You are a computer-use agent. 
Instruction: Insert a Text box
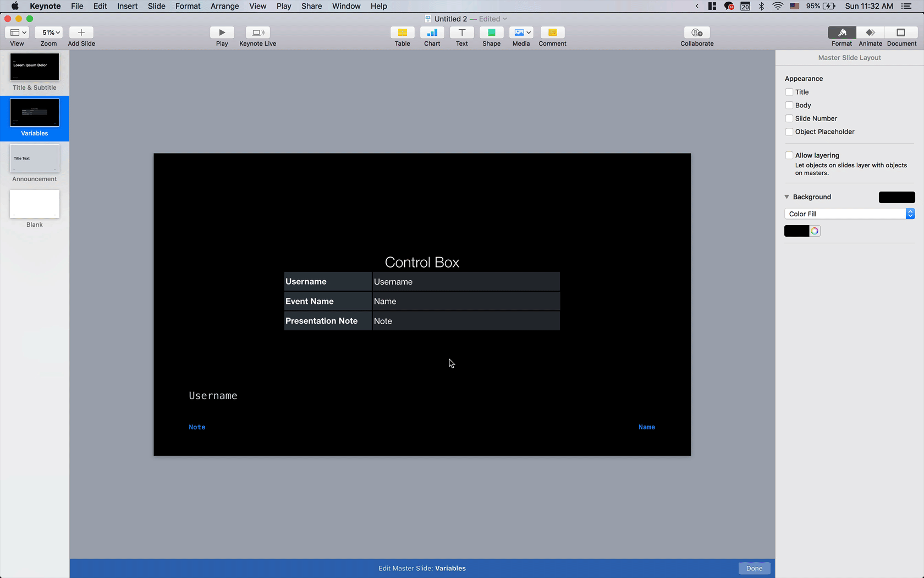(x=462, y=32)
